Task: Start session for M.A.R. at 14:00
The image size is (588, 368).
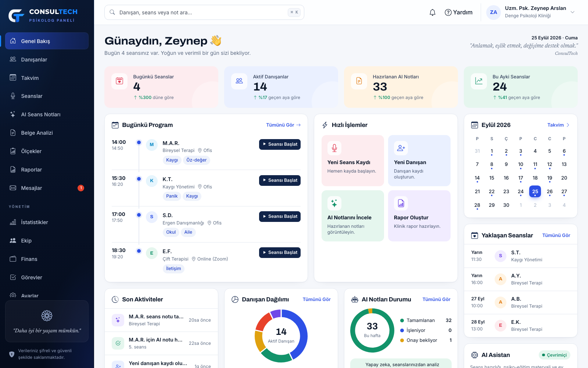Action: (x=280, y=144)
